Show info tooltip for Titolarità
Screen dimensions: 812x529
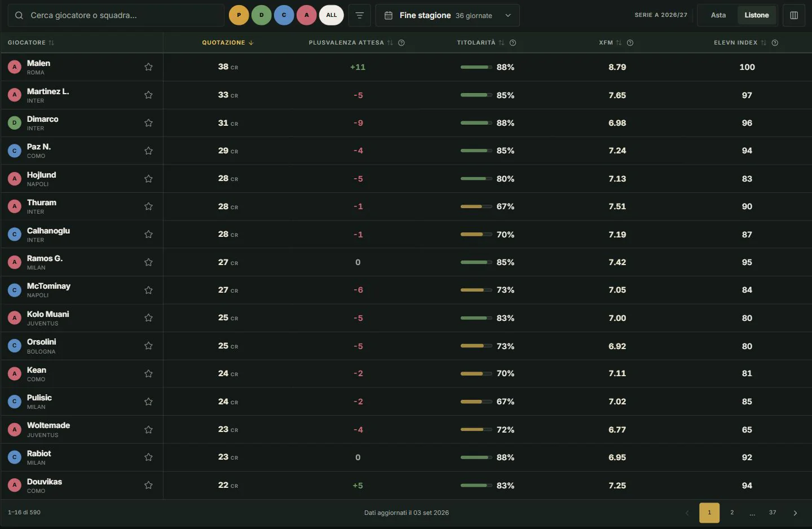coord(513,43)
